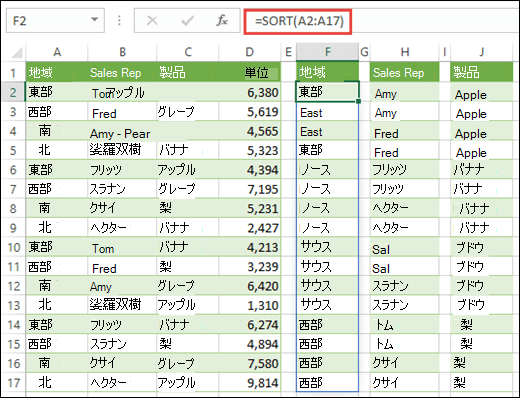
Task: Click cell Amy in column B row 12
Action: click(x=122, y=287)
